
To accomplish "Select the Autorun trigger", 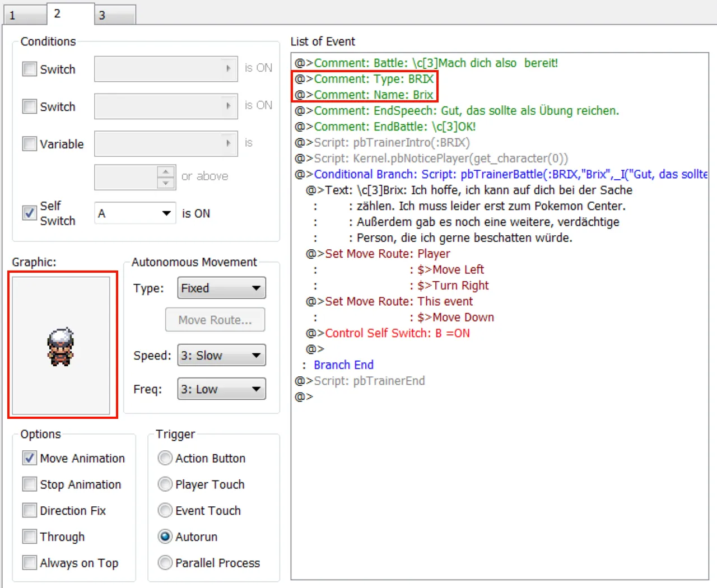I will tap(165, 536).
